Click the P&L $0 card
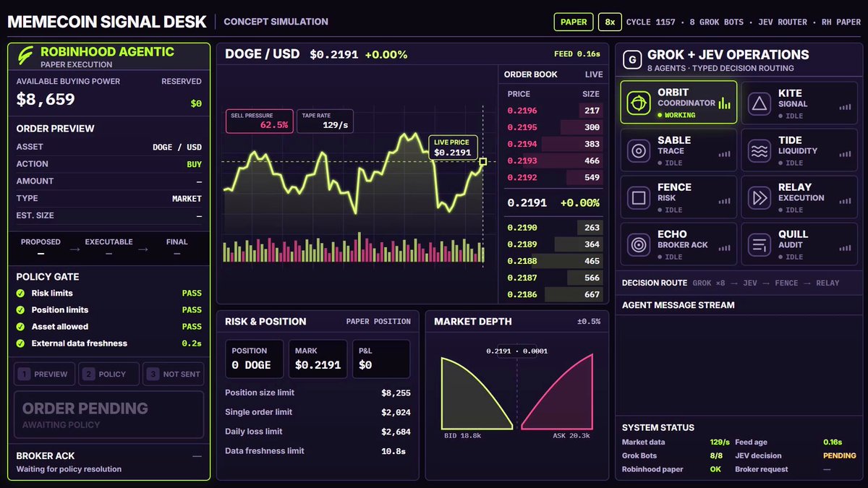Image resolution: width=868 pixels, height=488 pixels. (x=380, y=359)
